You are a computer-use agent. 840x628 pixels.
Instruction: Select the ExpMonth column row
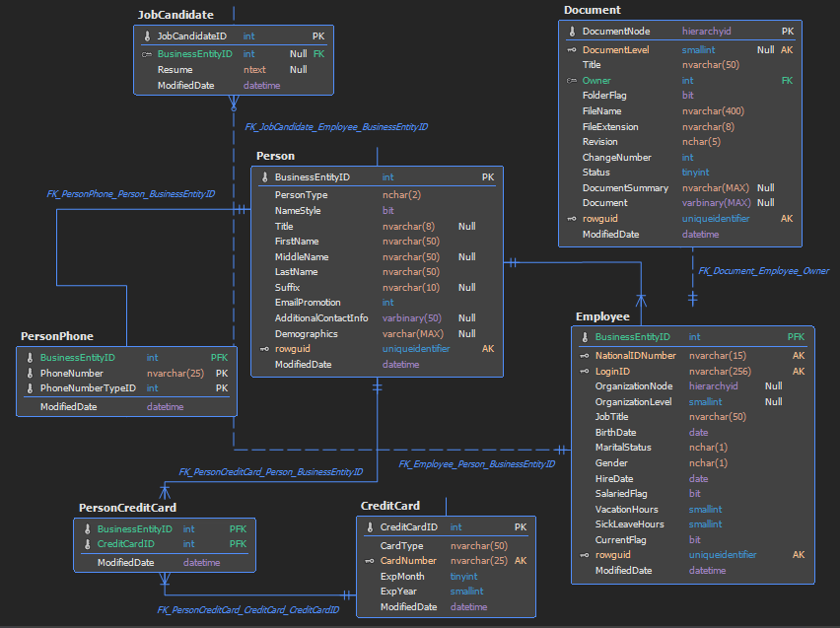[x=447, y=577]
